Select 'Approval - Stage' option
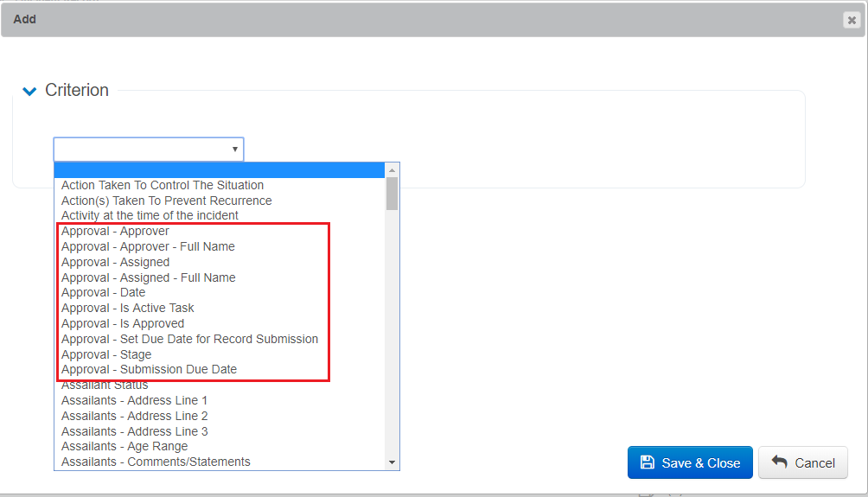 105,354
